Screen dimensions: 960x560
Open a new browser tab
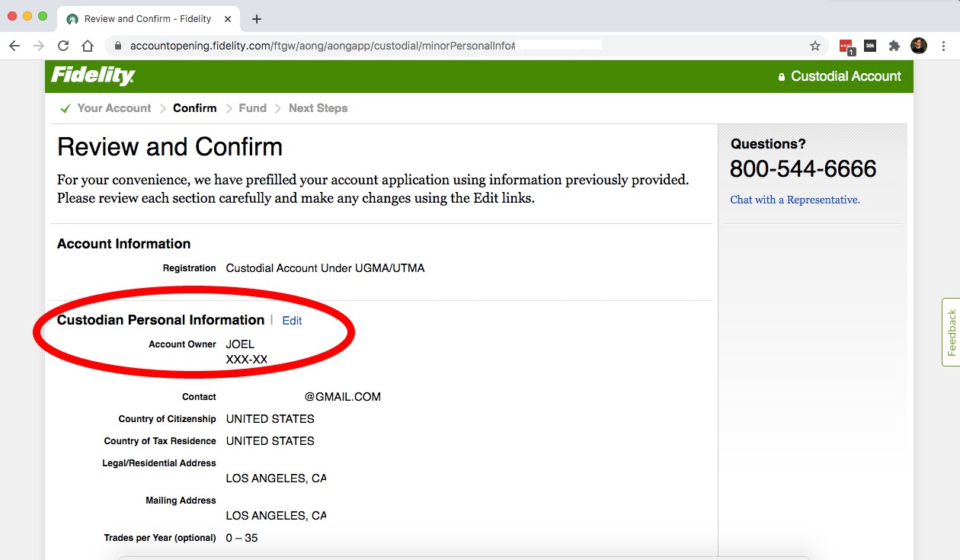click(x=257, y=19)
